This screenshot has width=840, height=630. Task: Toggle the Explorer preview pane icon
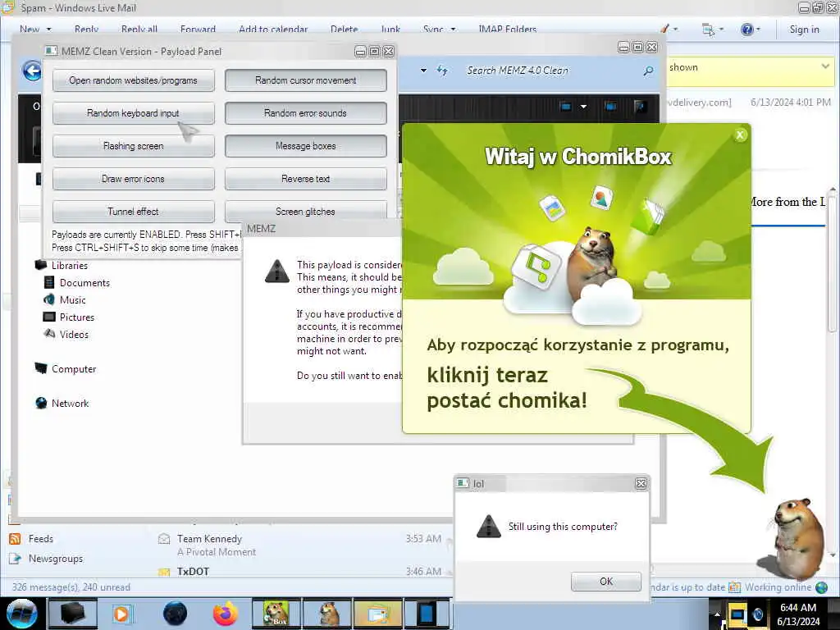click(x=610, y=106)
